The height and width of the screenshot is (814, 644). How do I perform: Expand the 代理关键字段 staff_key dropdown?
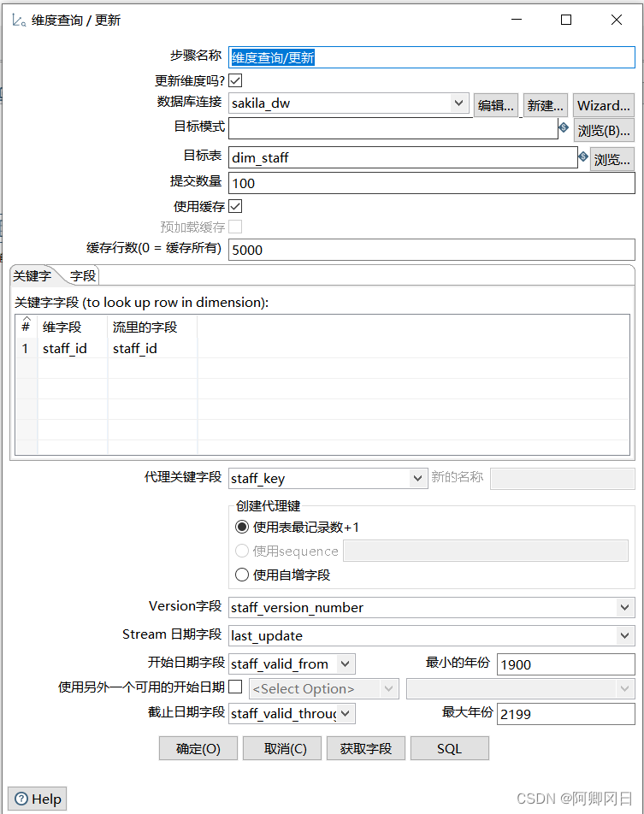click(417, 479)
